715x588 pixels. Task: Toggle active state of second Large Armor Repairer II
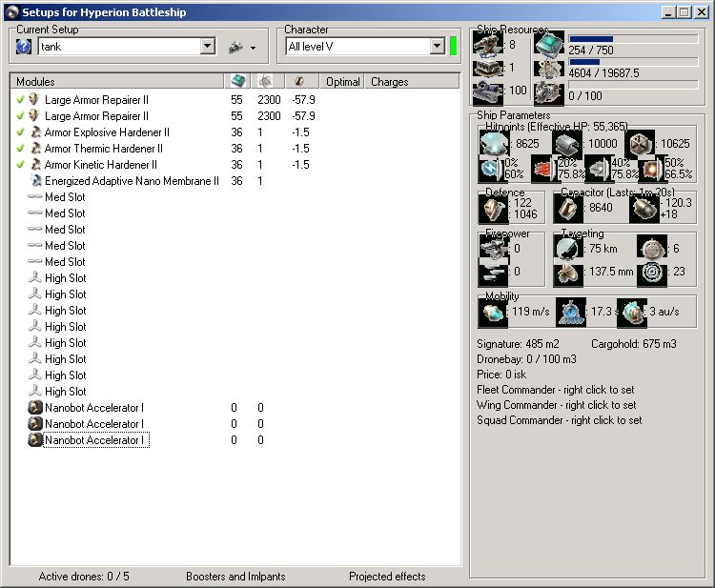(20, 115)
